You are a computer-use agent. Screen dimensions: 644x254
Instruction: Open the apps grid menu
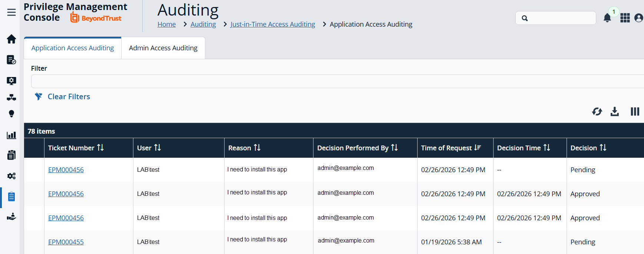[625, 18]
